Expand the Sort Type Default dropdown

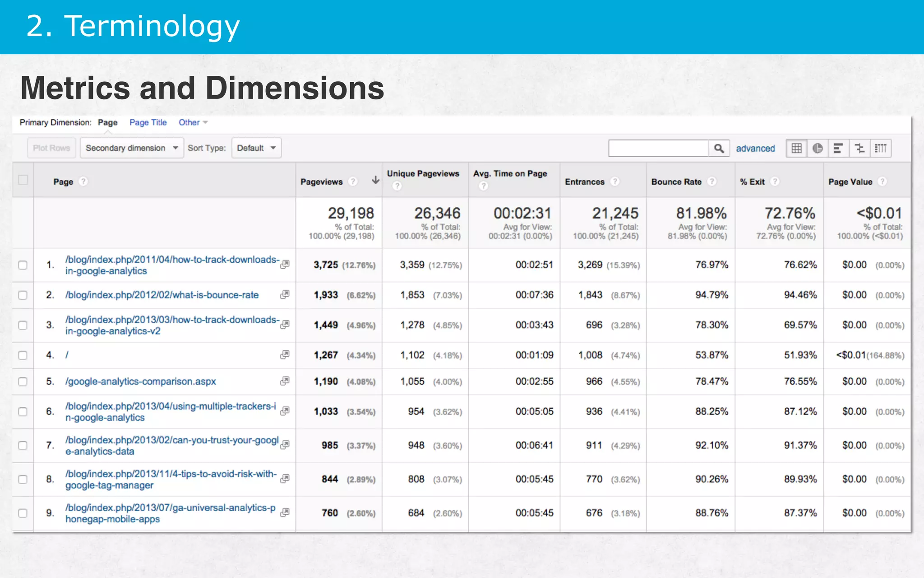[x=256, y=148]
